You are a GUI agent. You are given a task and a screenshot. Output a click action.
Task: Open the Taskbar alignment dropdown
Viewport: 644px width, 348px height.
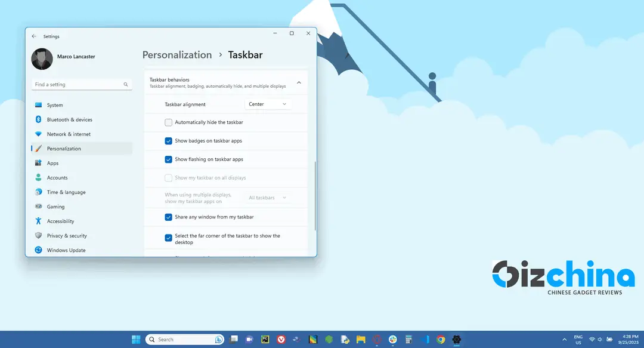point(268,104)
